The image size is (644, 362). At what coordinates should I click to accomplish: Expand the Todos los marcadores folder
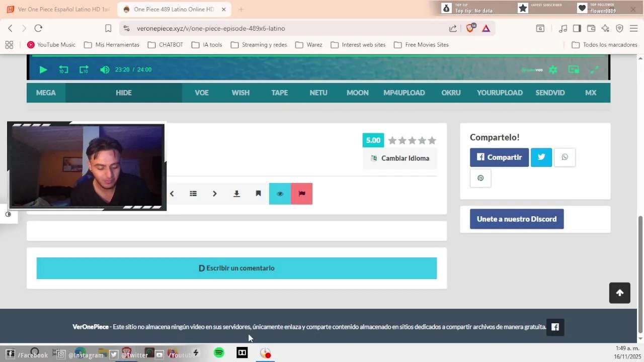[605, 45]
